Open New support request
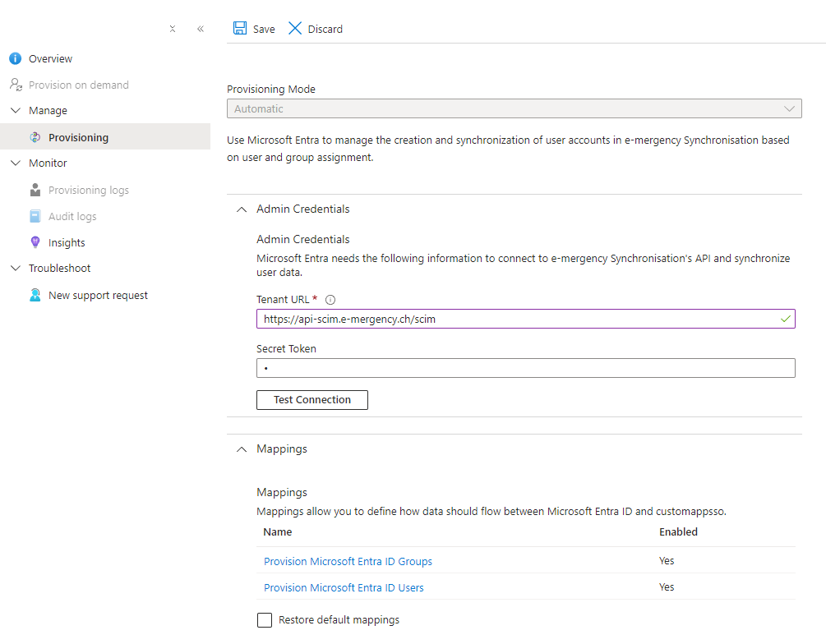Screen dimensions: 826x644 click(x=98, y=295)
